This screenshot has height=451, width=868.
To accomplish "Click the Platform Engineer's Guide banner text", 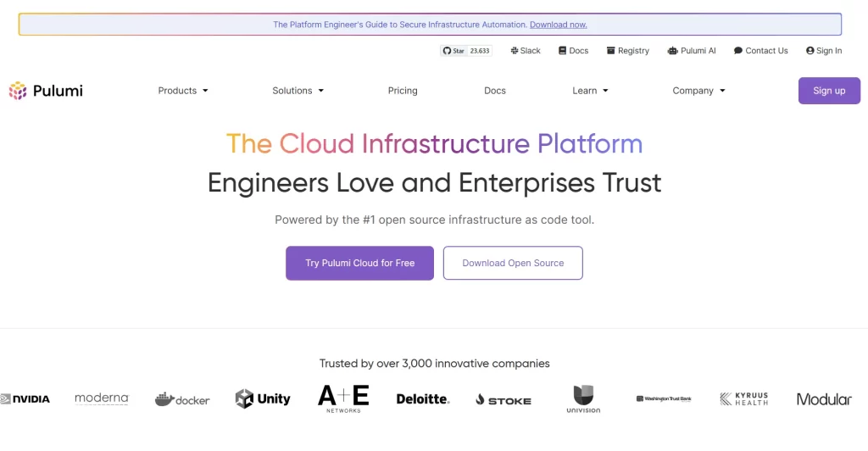I will coord(400,25).
